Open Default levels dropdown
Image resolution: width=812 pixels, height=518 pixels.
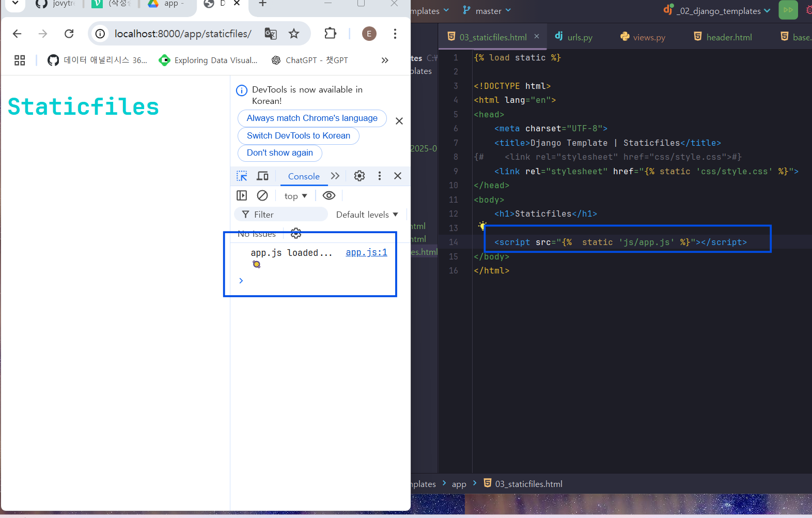tap(367, 215)
